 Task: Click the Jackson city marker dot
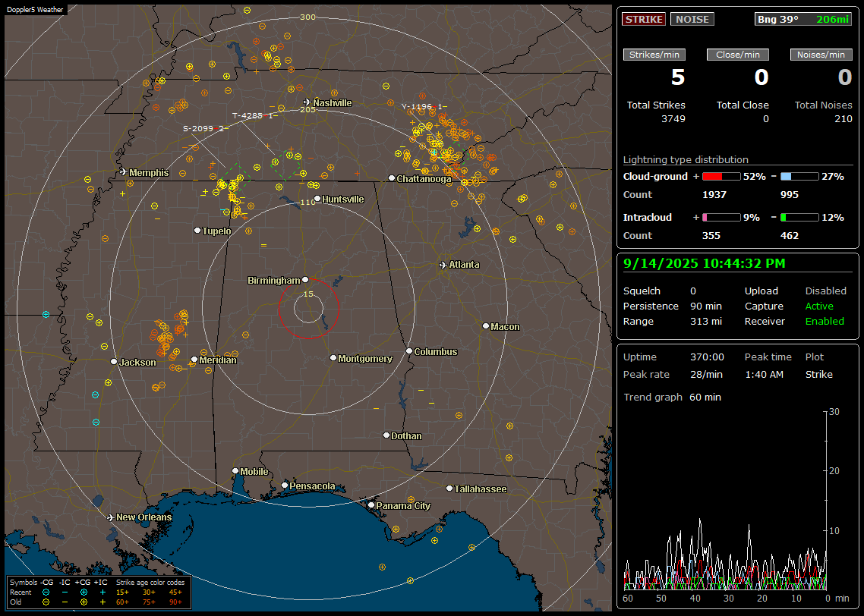[114, 362]
